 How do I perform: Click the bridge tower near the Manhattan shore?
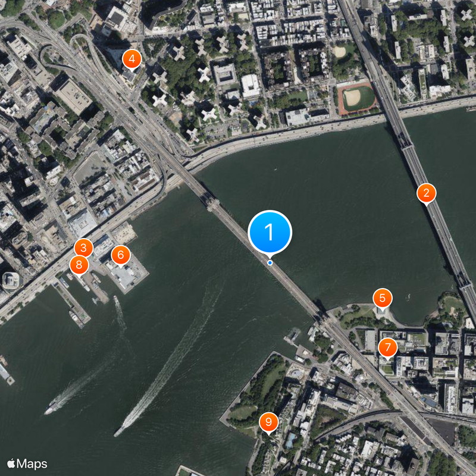tap(213, 205)
